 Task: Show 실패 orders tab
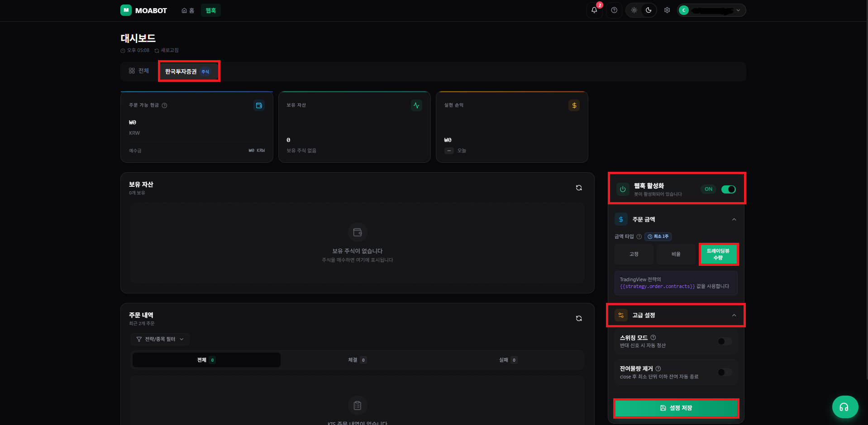508,360
